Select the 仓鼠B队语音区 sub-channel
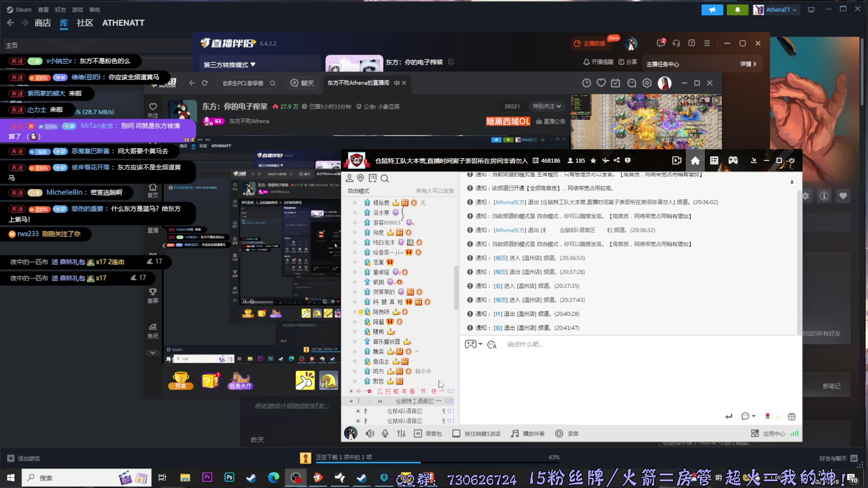The image size is (868, 488). pyautogui.click(x=400, y=421)
